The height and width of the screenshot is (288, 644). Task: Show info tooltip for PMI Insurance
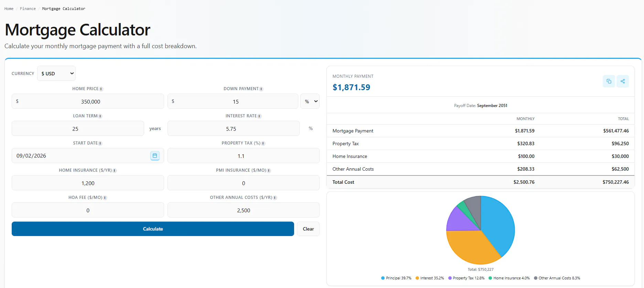point(269,171)
